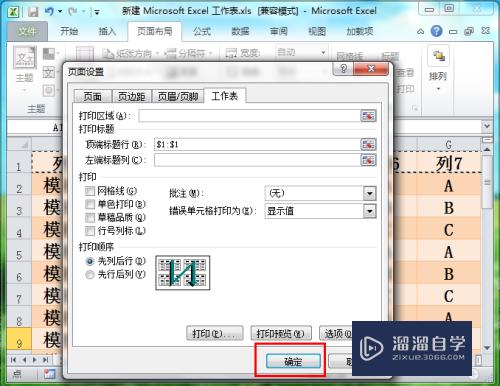Screen dimensions: 500x386
Task: Click the theme Effects icon
Action: pyautogui.click(x=49, y=90)
